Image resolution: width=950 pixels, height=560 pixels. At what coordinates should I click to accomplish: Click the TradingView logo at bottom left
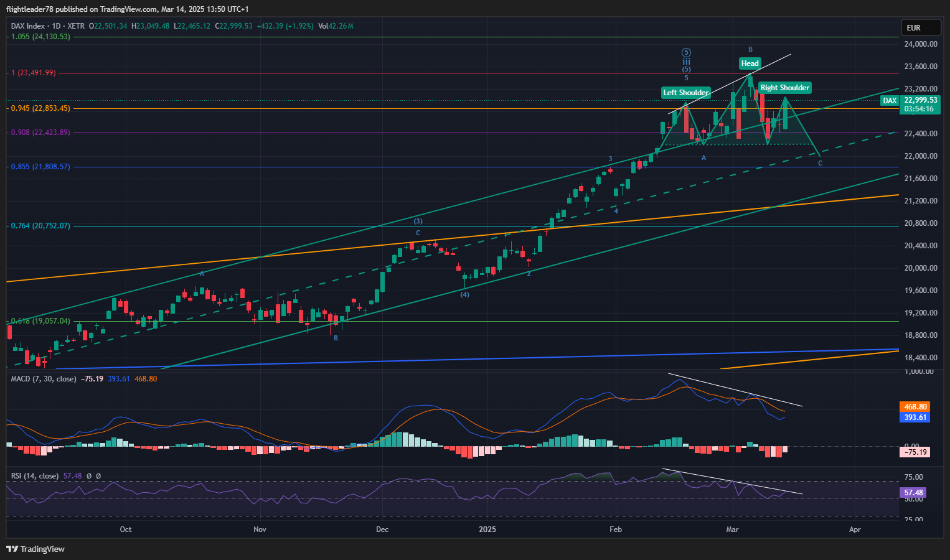(x=35, y=549)
